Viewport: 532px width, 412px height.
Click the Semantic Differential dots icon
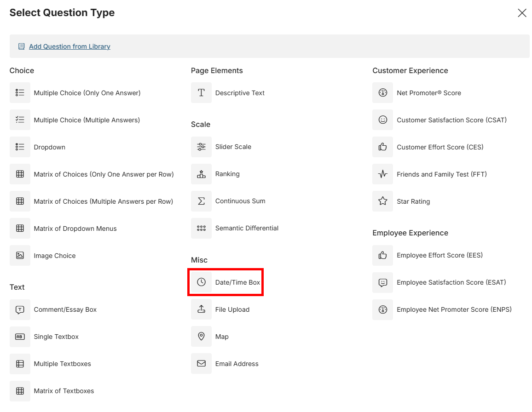(201, 228)
